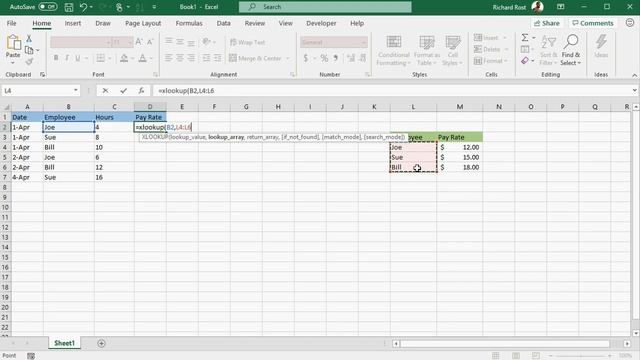
Task: Click the feedback smiley icon
Action: [x=630, y=23]
